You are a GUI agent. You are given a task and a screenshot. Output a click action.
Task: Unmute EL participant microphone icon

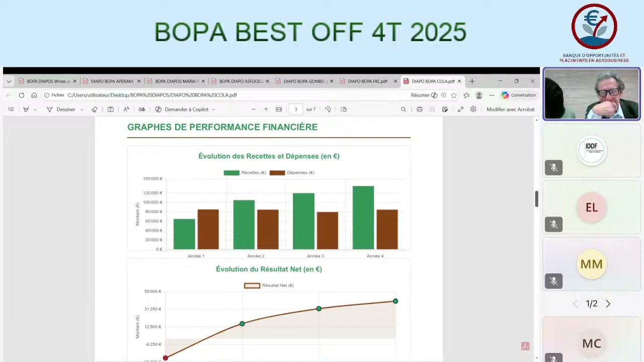click(554, 224)
